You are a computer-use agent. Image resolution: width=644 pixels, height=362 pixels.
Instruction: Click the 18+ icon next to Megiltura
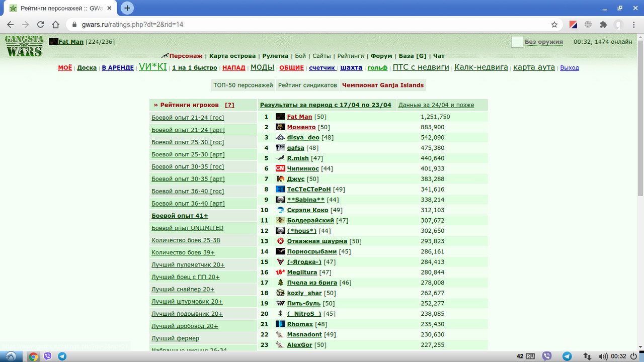click(280, 272)
